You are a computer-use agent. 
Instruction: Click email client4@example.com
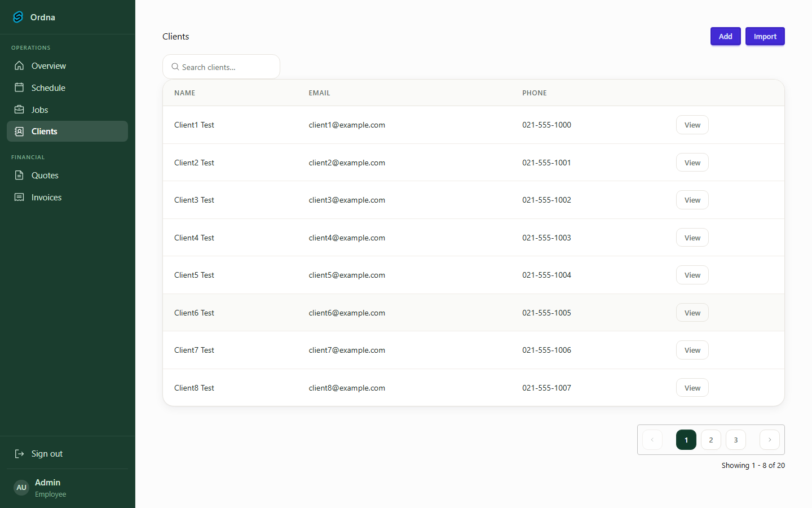tap(347, 238)
